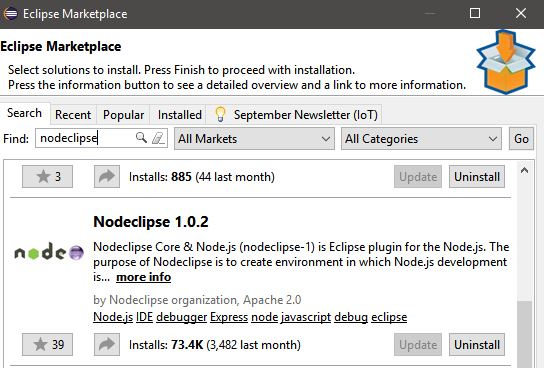
Task: Click the debug tag link
Action: (351, 317)
